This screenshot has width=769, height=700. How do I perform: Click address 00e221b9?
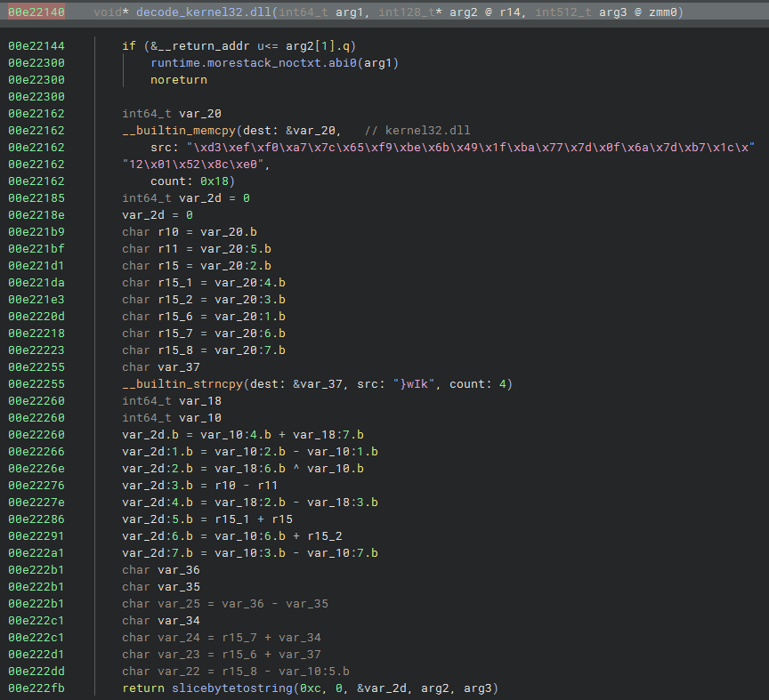point(36,232)
